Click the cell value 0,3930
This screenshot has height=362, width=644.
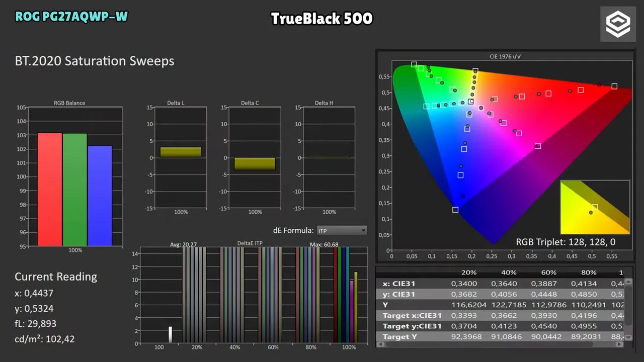544,316
